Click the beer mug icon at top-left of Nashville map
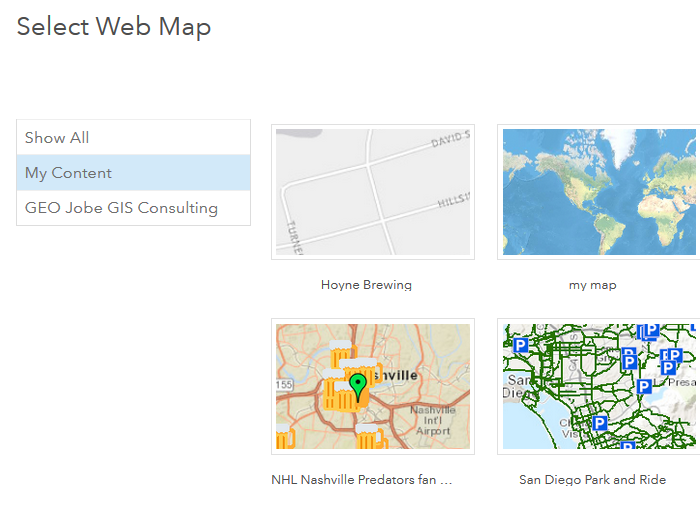This screenshot has height=505, width=700. [338, 350]
